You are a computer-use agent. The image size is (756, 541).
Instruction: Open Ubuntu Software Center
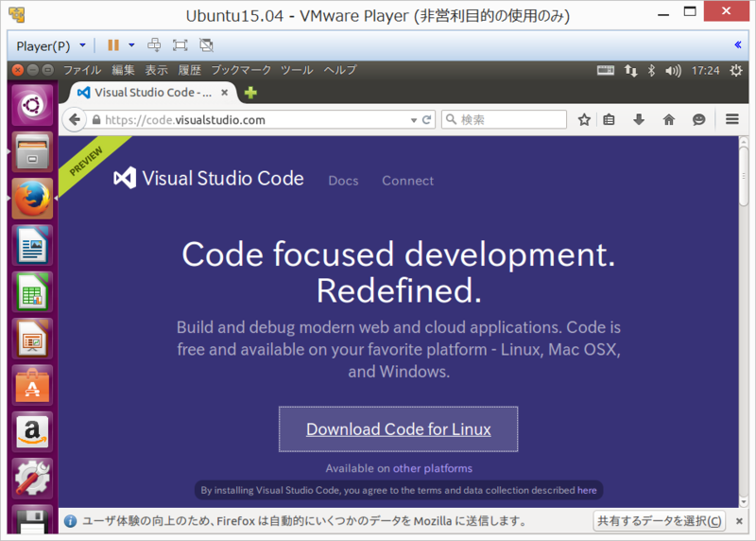tap(32, 385)
